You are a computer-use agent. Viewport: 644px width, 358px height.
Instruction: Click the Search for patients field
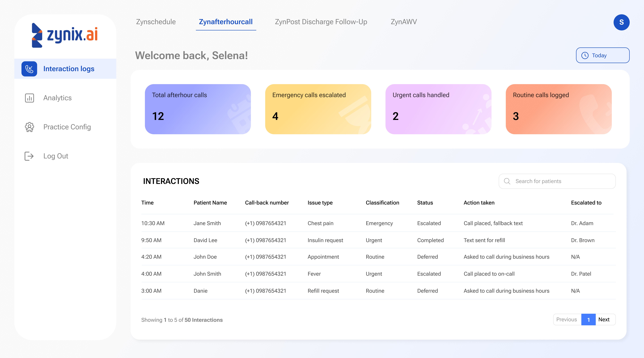click(557, 181)
